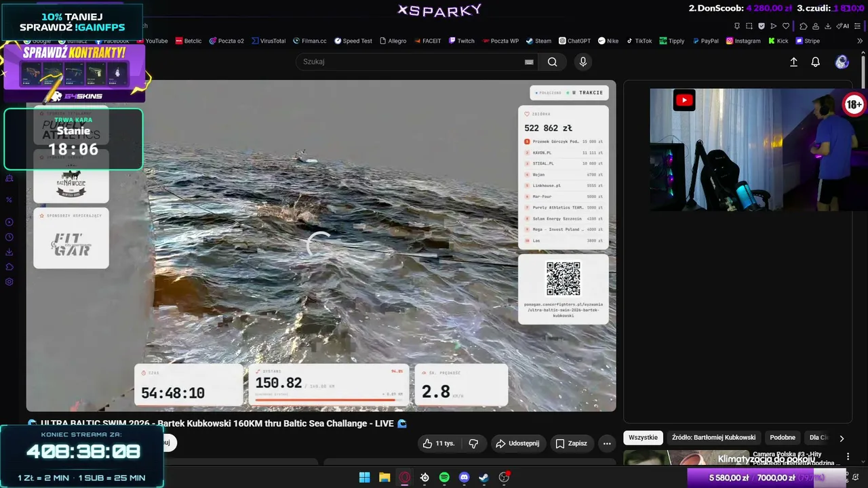This screenshot has width=868, height=488.
Task: Open the Instagram bookmark
Action: [x=743, y=41]
